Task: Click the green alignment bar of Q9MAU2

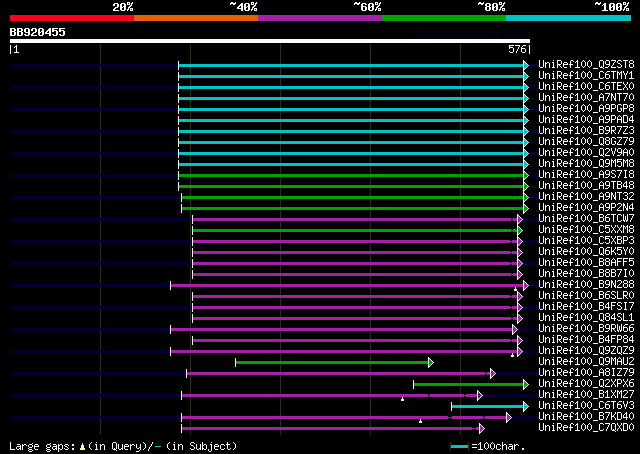Action: [x=332, y=363]
